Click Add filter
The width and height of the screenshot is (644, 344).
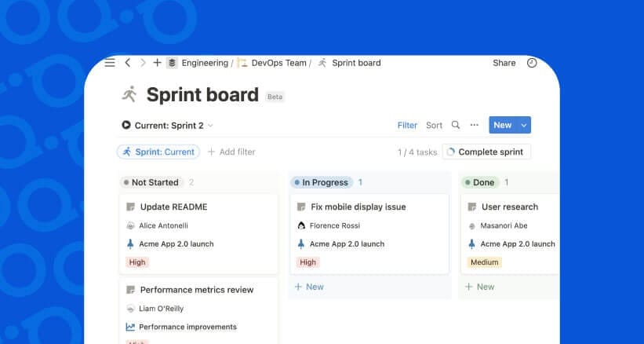[231, 152]
